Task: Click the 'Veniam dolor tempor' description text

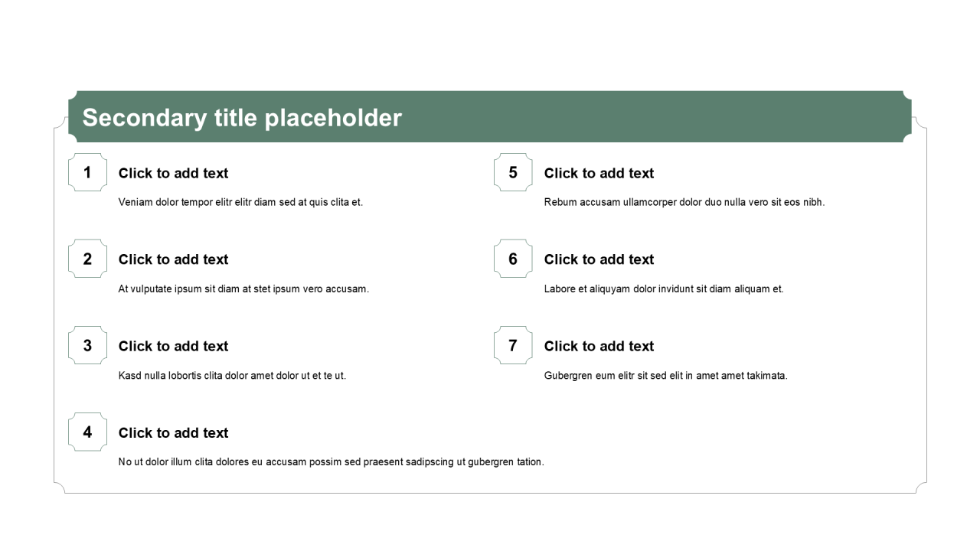Action: (x=240, y=203)
